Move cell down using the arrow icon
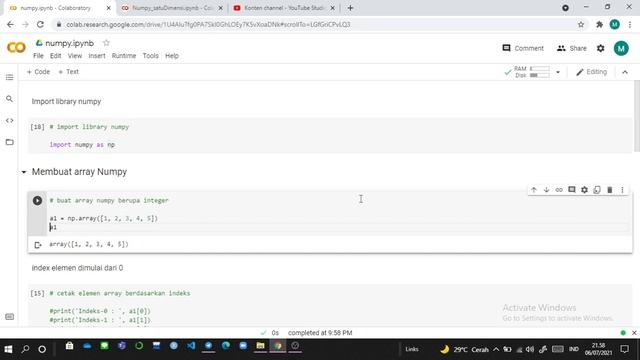640x360 pixels. (546, 190)
